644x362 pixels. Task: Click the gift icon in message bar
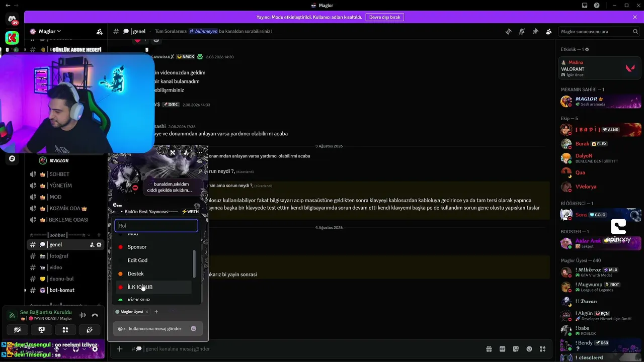tap(489, 349)
